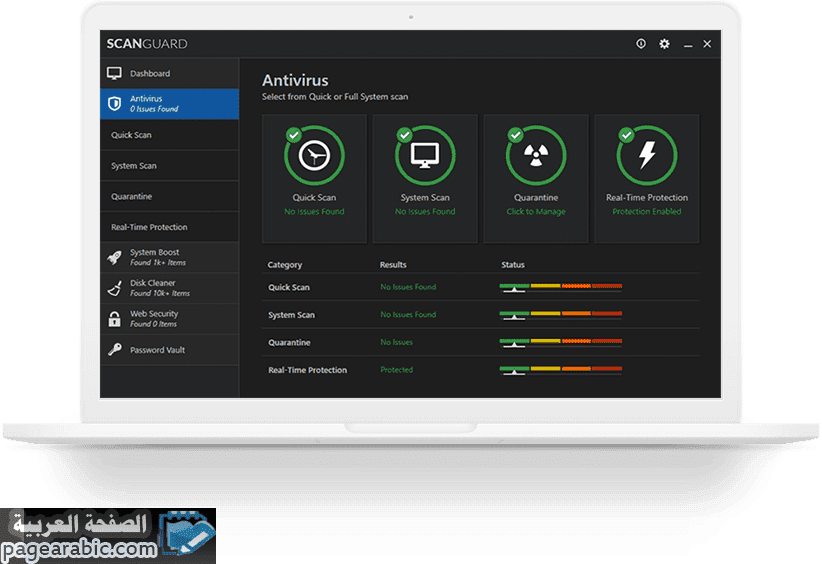The image size is (822, 564).
Task: Click the Status column header
Action: pyautogui.click(x=513, y=265)
